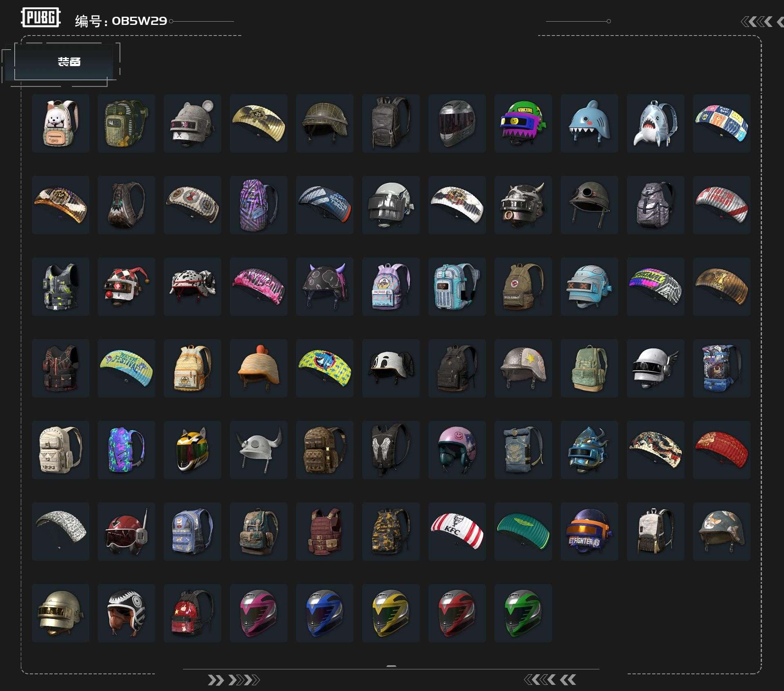Select the yellow camouflage backpack
Screen dimensions: 784x691
pyautogui.click(x=391, y=531)
